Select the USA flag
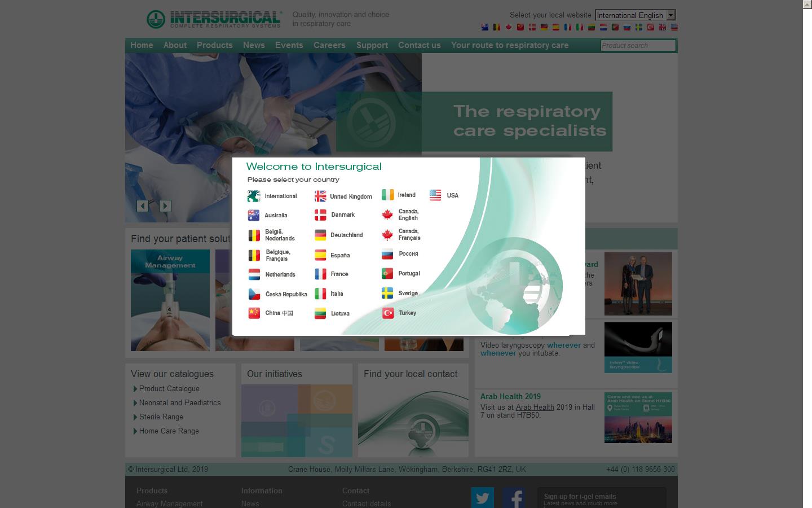812x508 pixels. 435,195
